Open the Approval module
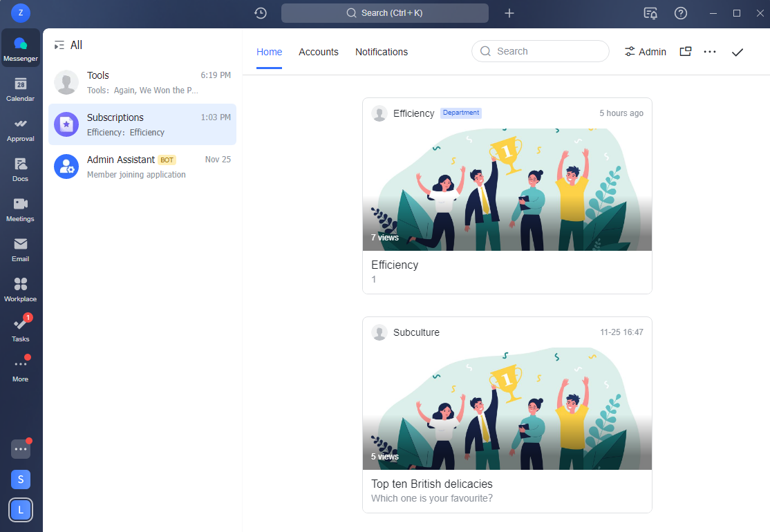This screenshot has height=532, width=770. pyautogui.click(x=20, y=130)
